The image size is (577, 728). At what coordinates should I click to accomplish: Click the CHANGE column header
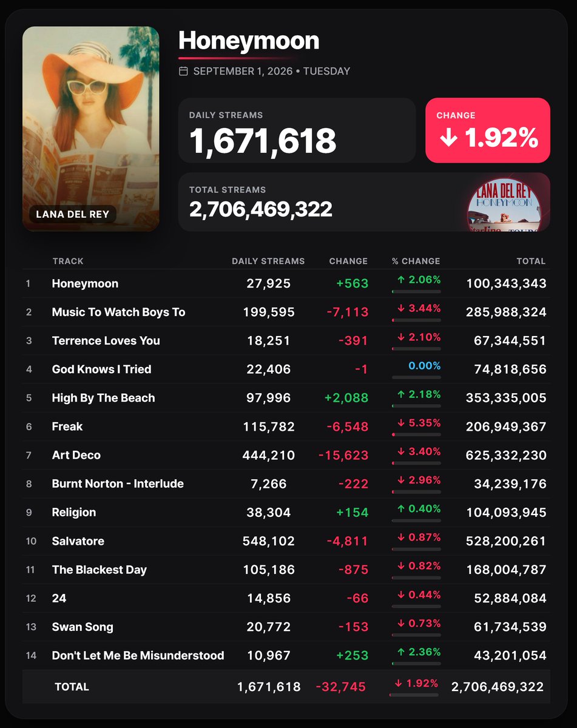pos(348,261)
